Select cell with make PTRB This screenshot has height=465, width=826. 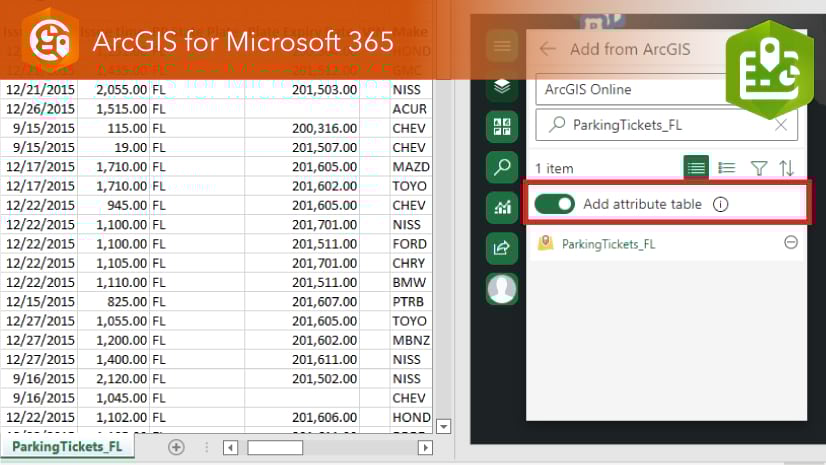point(411,302)
